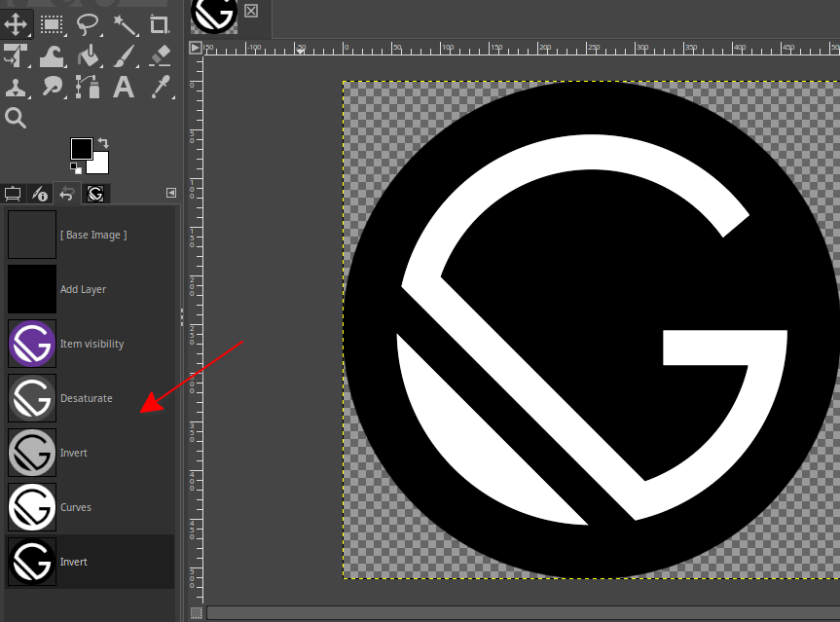The width and height of the screenshot is (840, 622).
Task: Select the Rectangle Select tool
Action: coord(53,23)
